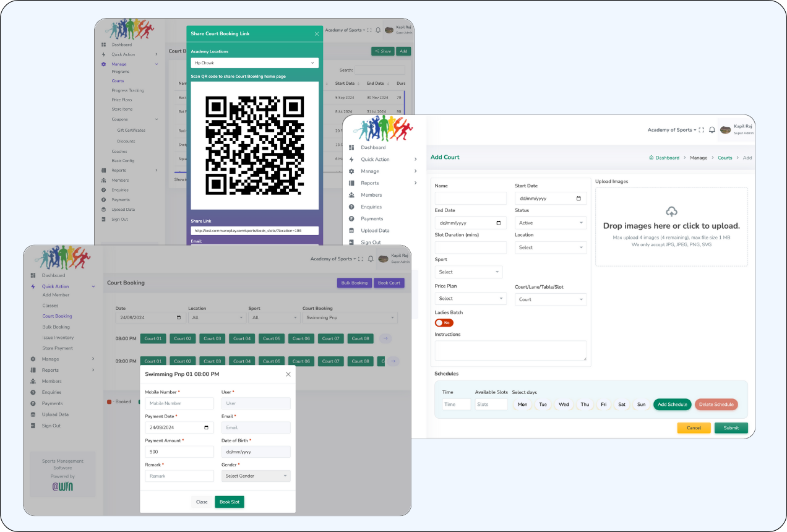The height and width of the screenshot is (532, 787).
Task: Open Issue Inventory sidebar item
Action: [x=58, y=338]
